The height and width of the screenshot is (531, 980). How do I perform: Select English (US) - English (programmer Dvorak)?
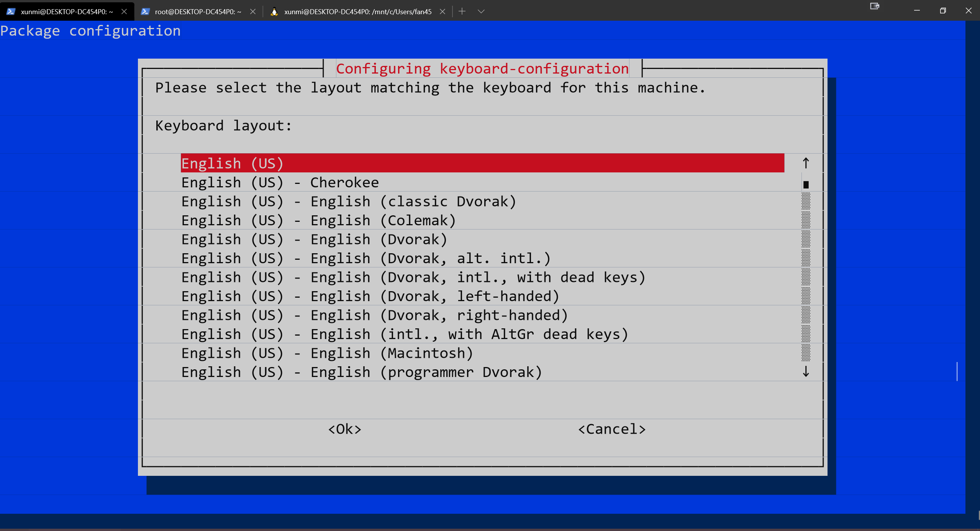click(x=361, y=372)
